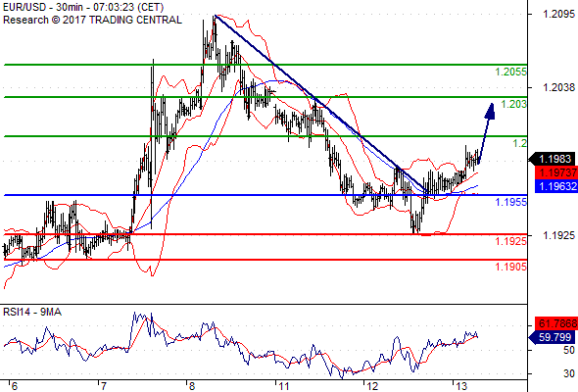Click the black 1.1983 current price tag
578x392 pixels.
[553, 159]
